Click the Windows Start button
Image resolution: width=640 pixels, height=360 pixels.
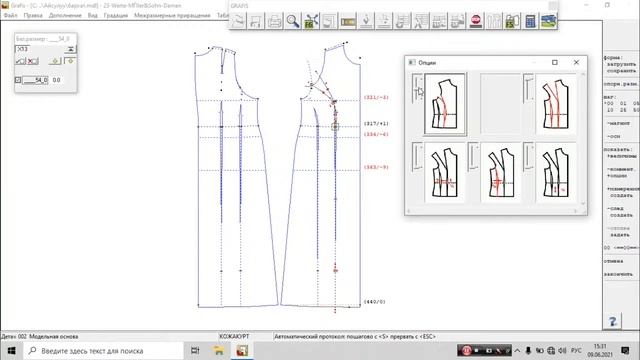coord(11,351)
